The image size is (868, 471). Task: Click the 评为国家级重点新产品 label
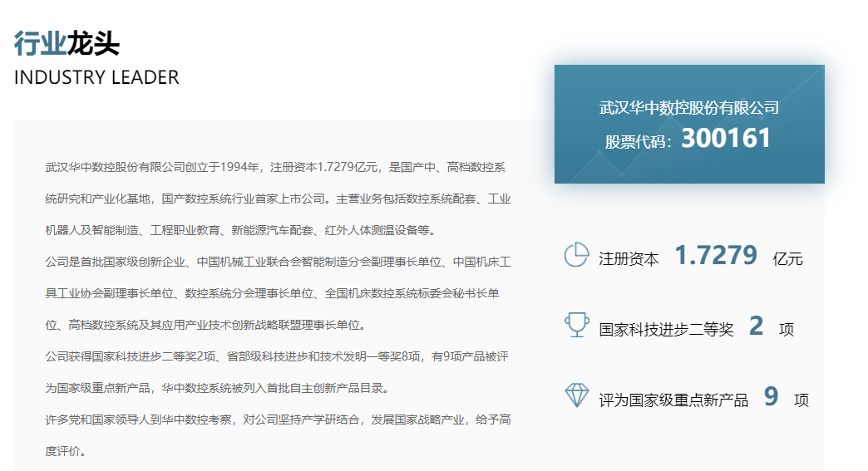(x=673, y=400)
